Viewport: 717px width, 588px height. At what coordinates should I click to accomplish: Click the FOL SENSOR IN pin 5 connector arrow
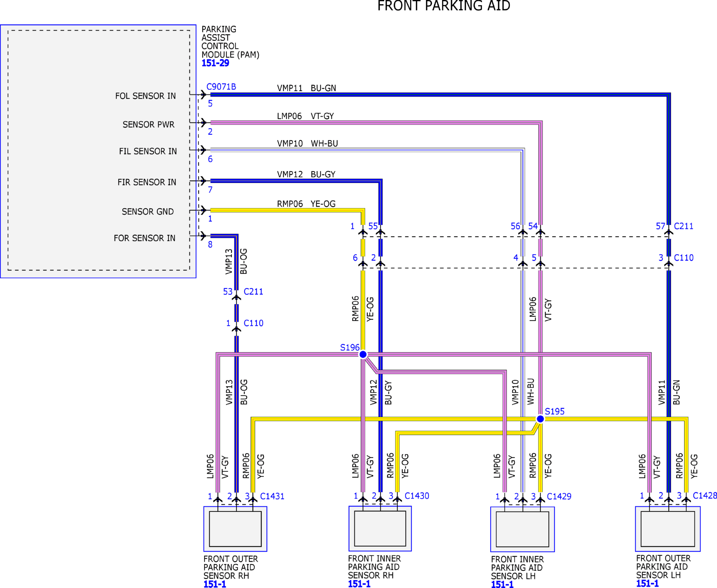pos(203,94)
